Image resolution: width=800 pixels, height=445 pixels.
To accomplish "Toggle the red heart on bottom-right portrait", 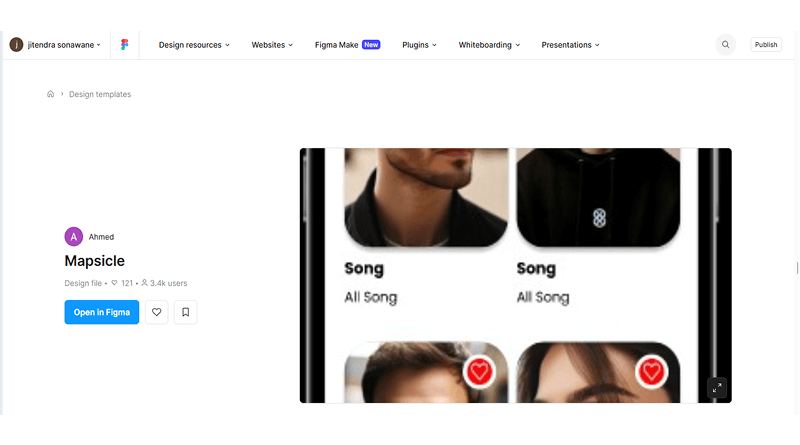I will pyautogui.click(x=652, y=372).
